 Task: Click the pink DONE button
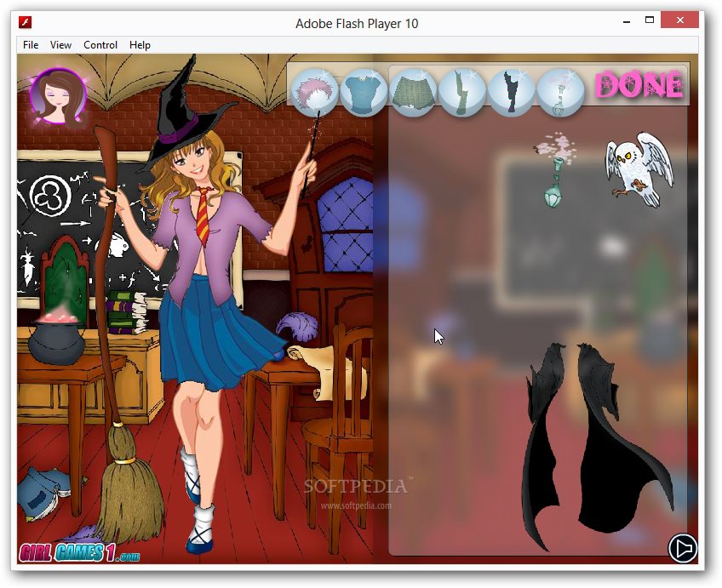pyautogui.click(x=639, y=84)
